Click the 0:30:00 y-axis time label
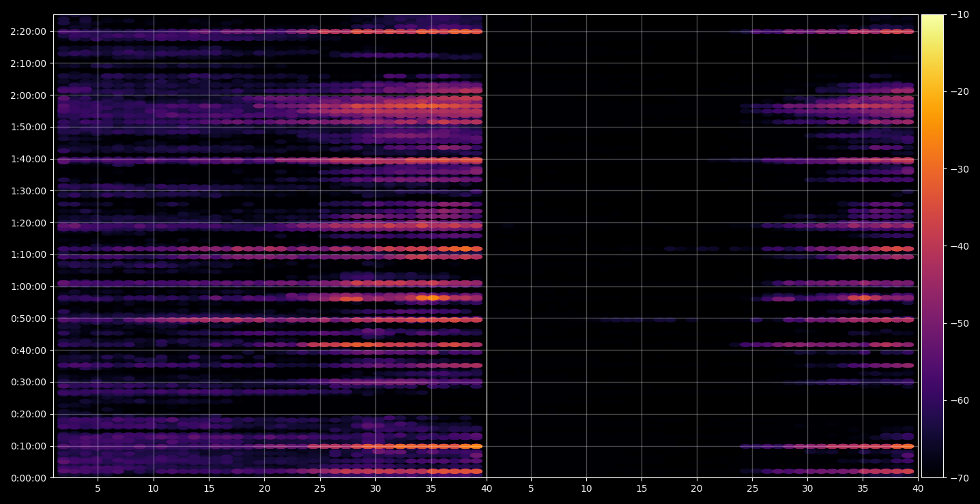The image size is (980, 504). tap(29, 382)
